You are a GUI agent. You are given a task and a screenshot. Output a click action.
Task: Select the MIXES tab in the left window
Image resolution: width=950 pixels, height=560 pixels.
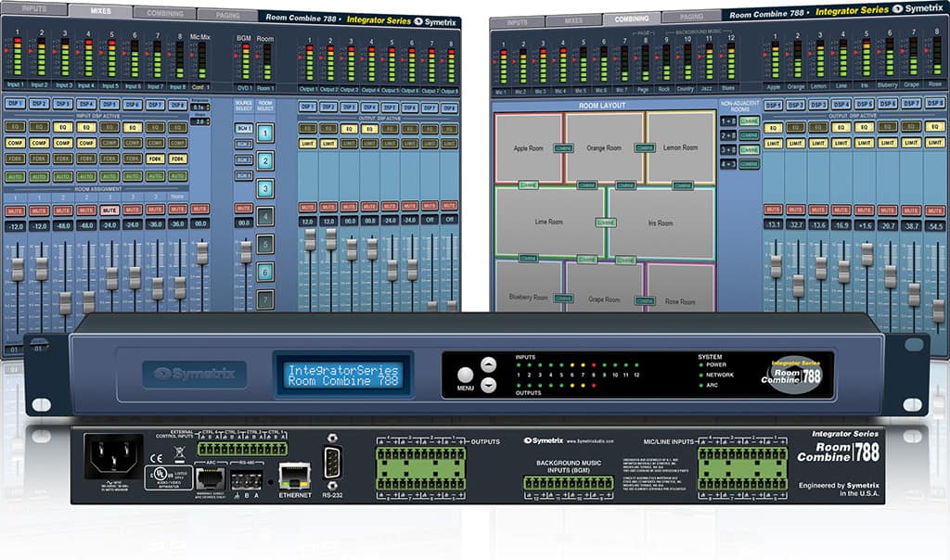coord(100,11)
